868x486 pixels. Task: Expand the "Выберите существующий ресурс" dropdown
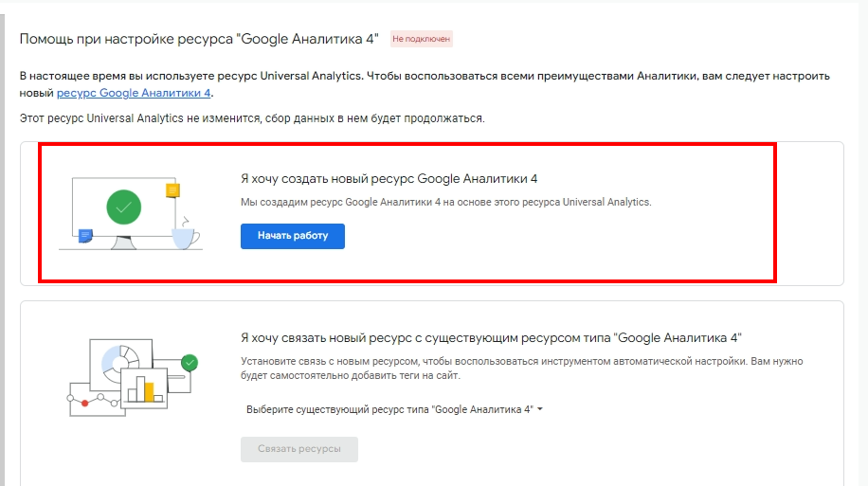click(394, 409)
